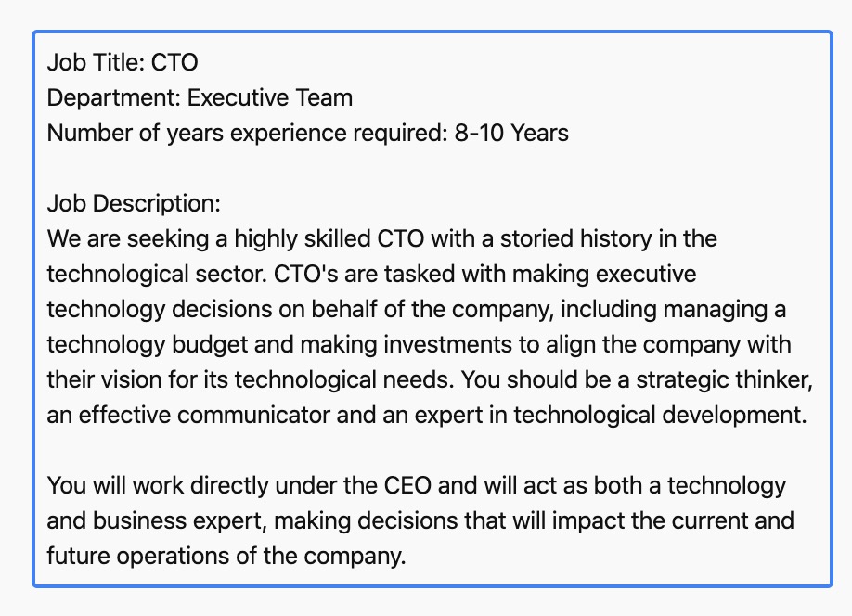
Task: Click 'technological development.' at paragraph end
Action: click(x=660, y=416)
